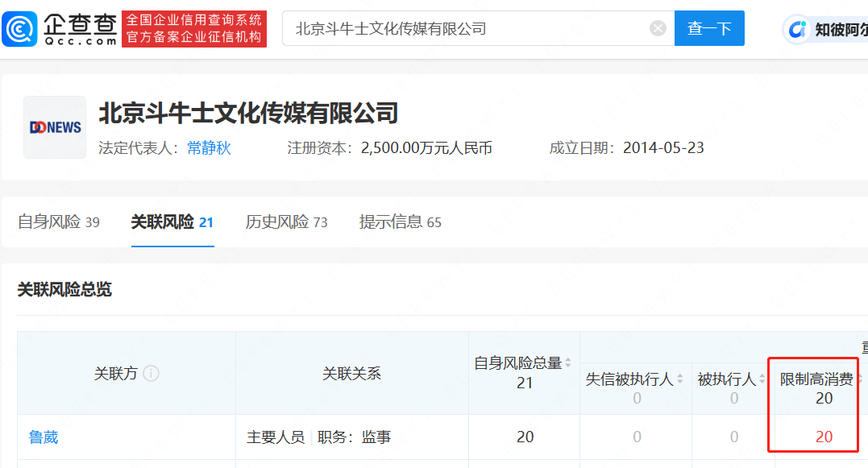The image size is (868, 468).
Task: Open the 历史风险 73 tab
Action: [286, 222]
